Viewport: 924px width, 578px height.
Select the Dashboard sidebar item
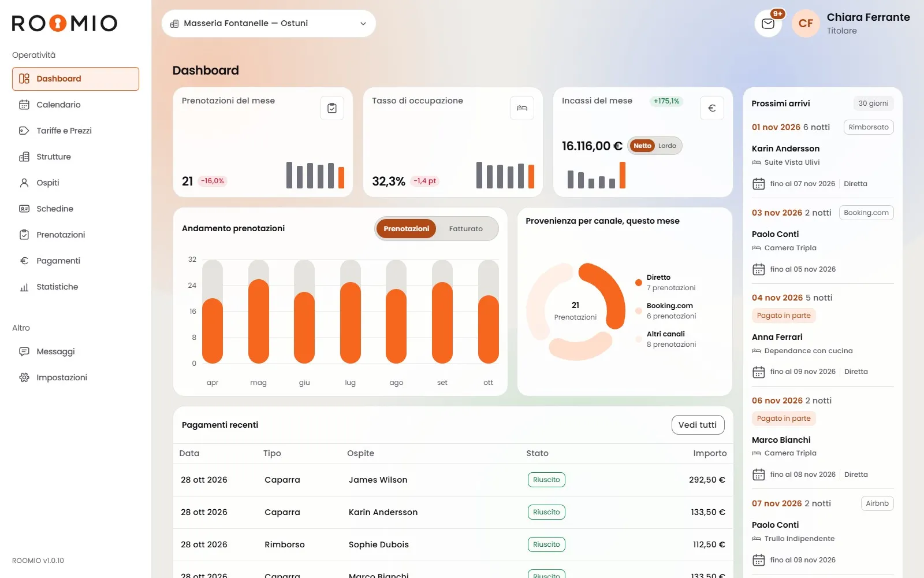click(76, 79)
